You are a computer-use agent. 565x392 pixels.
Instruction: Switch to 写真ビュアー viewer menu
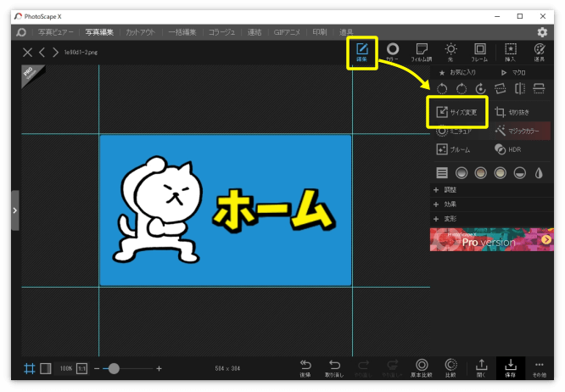point(55,32)
